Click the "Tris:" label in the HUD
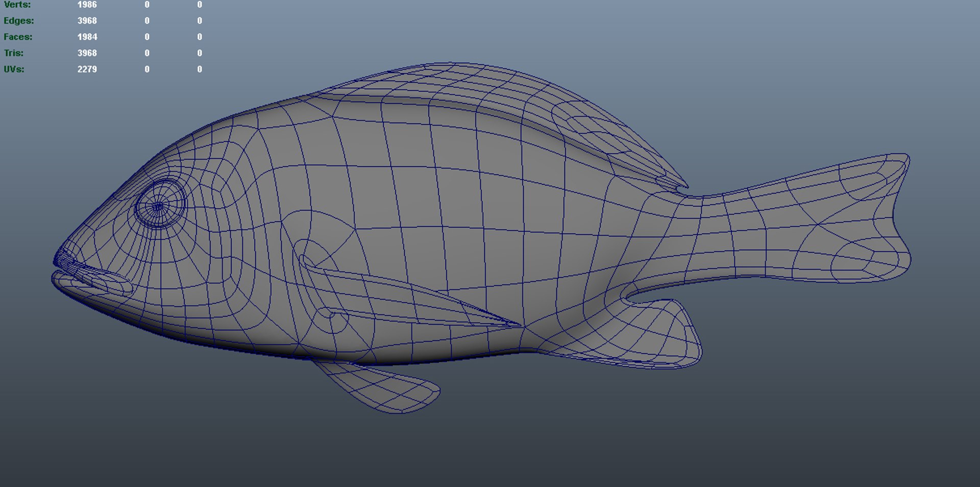Image resolution: width=980 pixels, height=487 pixels. pos(14,53)
